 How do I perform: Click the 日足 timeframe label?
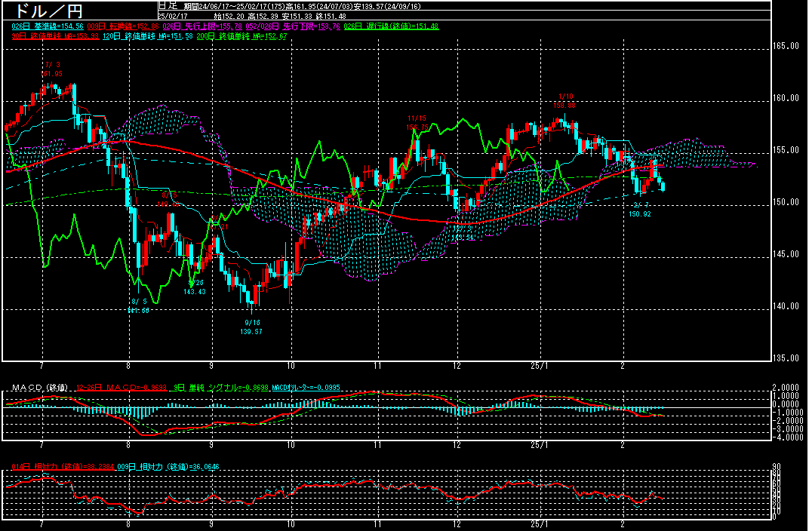pos(168,6)
